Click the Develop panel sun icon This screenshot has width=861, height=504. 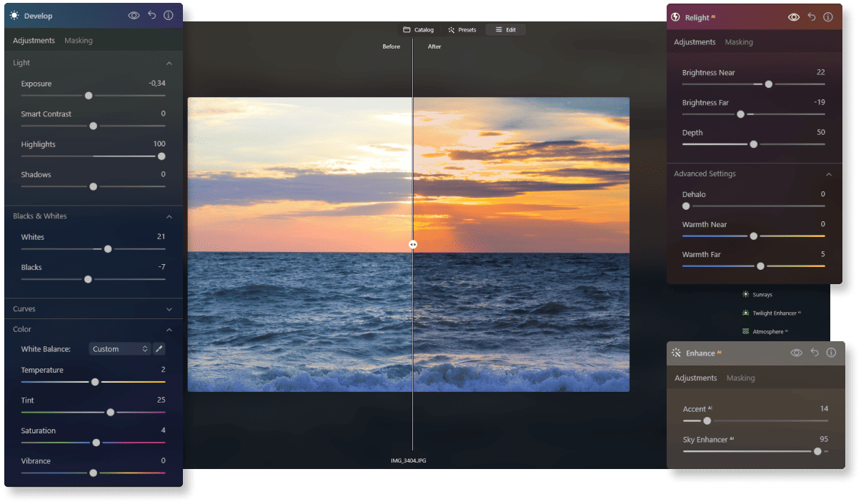pyautogui.click(x=14, y=15)
